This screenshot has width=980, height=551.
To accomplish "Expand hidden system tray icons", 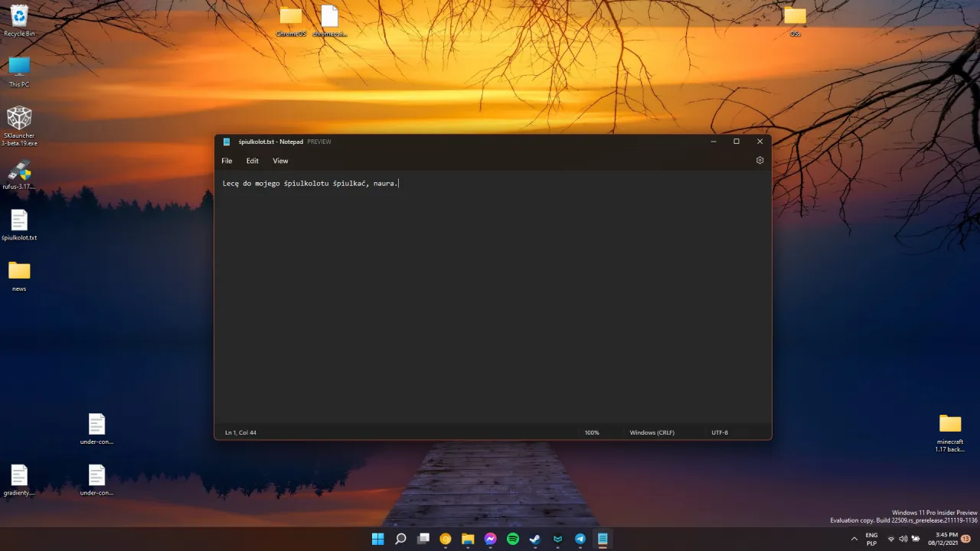I will [x=854, y=539].
